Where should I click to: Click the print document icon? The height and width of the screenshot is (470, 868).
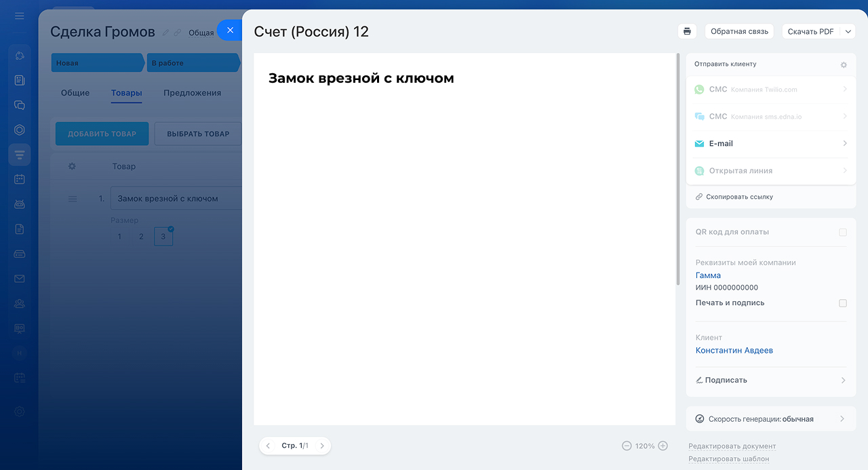click(x=687, y=31)
